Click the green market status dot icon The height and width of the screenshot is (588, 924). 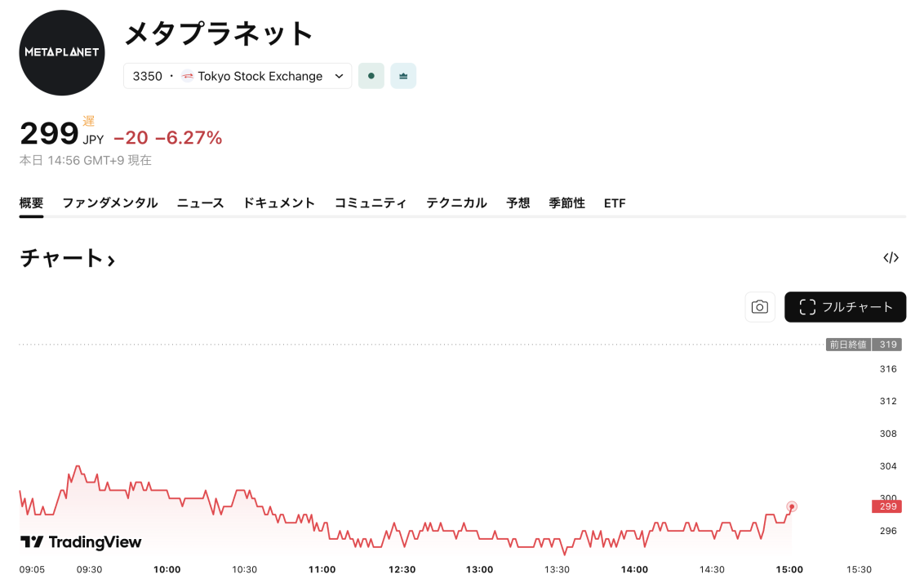[371, 76]
